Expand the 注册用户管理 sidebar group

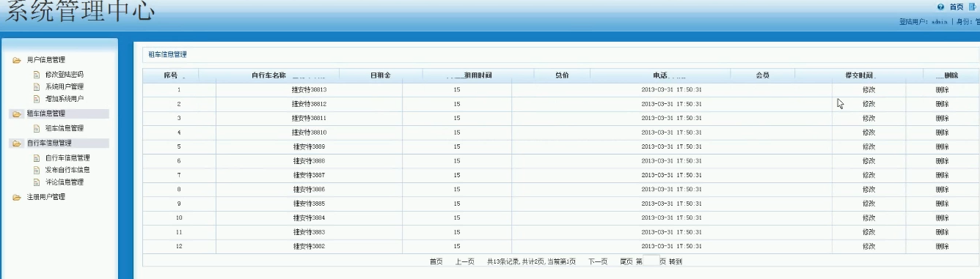45,197
